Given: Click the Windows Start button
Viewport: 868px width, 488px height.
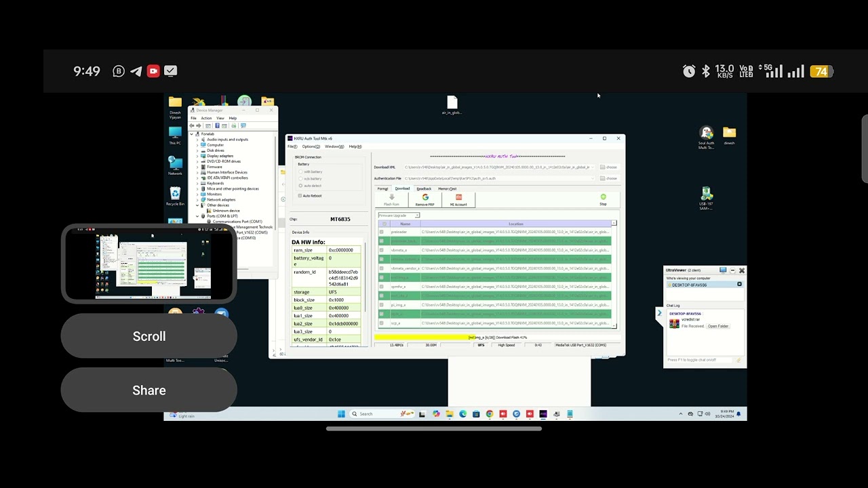Looking at the screenshot, I should click(341, 413).
